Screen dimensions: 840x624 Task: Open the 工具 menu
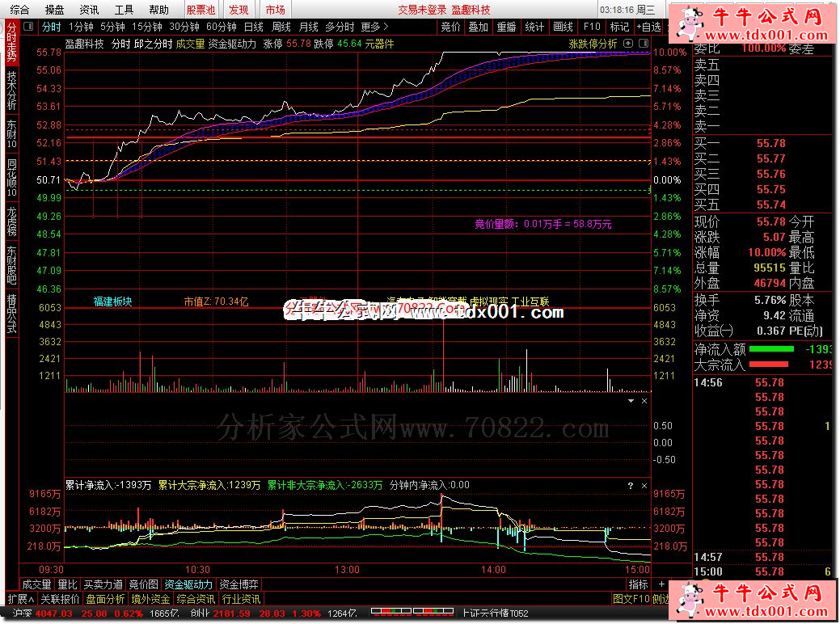(124, 10)
